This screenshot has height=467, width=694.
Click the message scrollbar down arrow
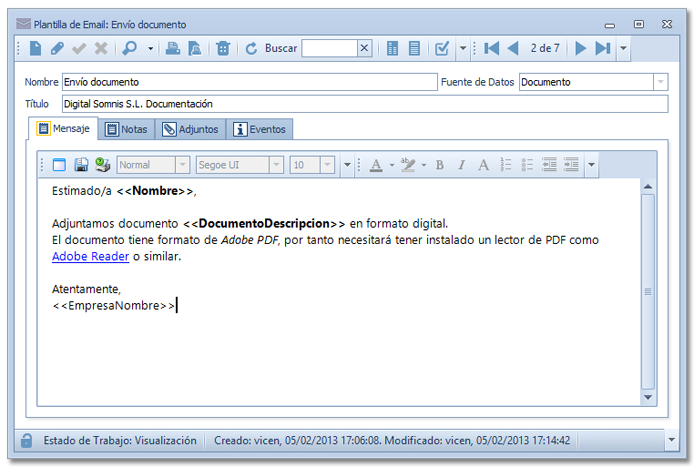coord(648,397)
